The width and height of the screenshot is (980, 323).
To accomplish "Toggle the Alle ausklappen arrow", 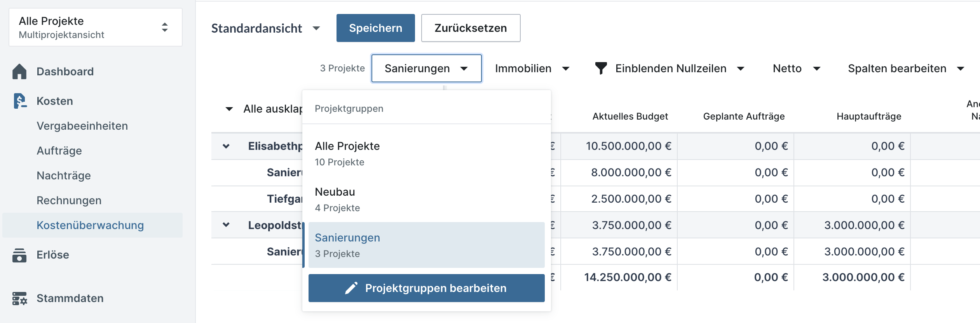I will click(229, 109).
